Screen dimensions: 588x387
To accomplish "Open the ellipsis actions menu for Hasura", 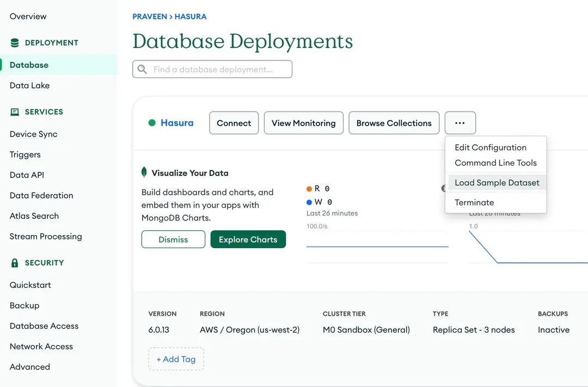I will [460, 122].
